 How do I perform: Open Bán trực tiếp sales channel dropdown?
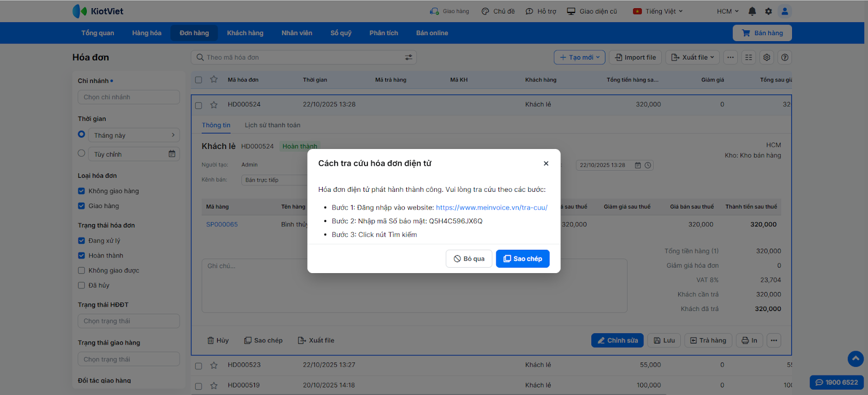275,180
